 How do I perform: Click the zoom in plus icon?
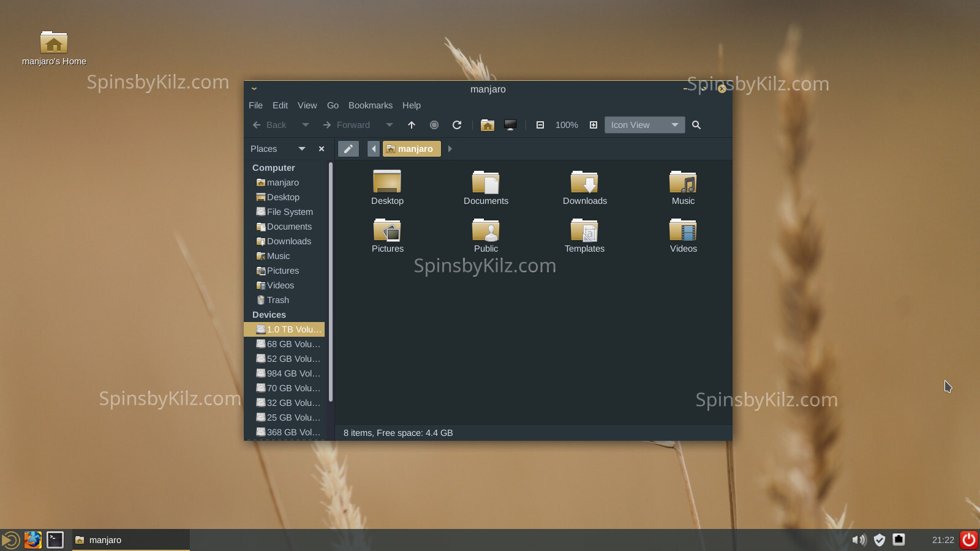pos(593,125)
